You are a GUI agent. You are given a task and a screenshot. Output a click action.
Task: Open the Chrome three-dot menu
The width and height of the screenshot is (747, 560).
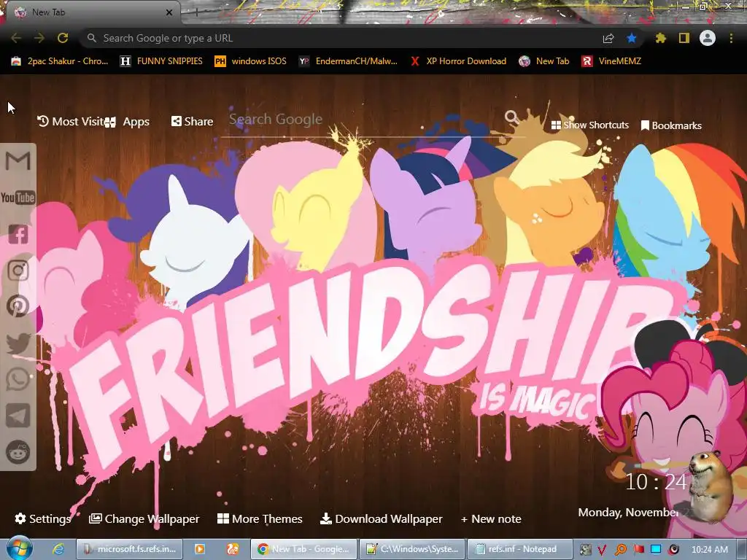[731, 38]
